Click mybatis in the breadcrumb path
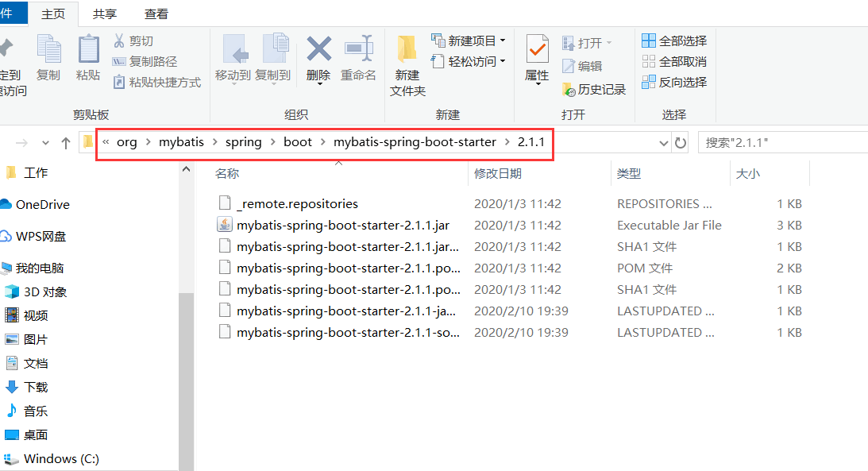 coord(182,142)
